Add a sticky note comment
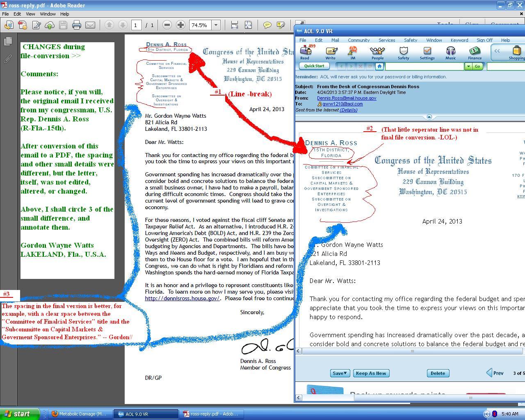The image size is (525, 420). click(x=267, y=25)
